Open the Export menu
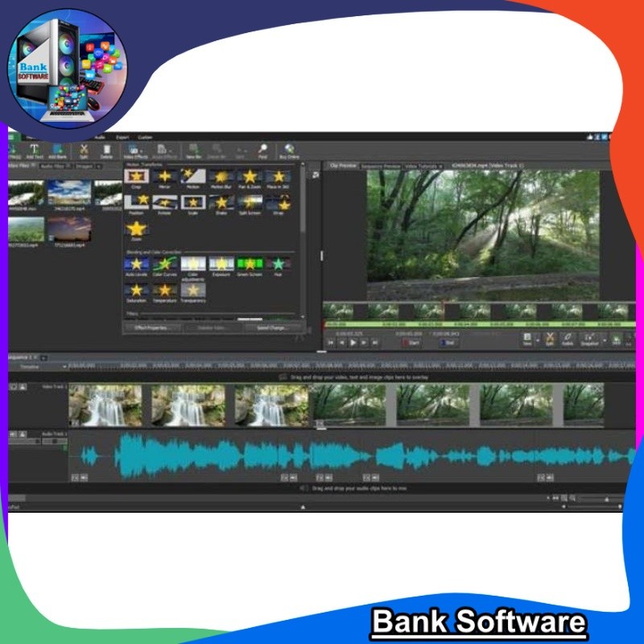The width and height of the screenshot is (644, 644). tap(122, 137)
